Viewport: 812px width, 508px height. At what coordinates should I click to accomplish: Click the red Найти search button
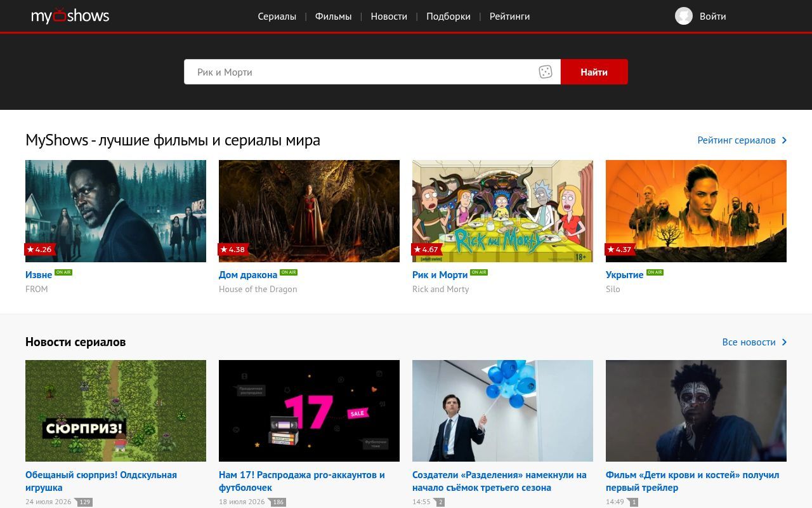coord(594,72)
